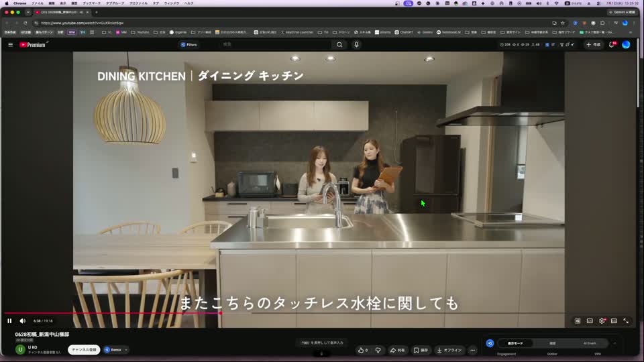Open the NotebookLM bookmark
Image resolution: width=644 pixels, height=362 pixels.
(449, 32)
